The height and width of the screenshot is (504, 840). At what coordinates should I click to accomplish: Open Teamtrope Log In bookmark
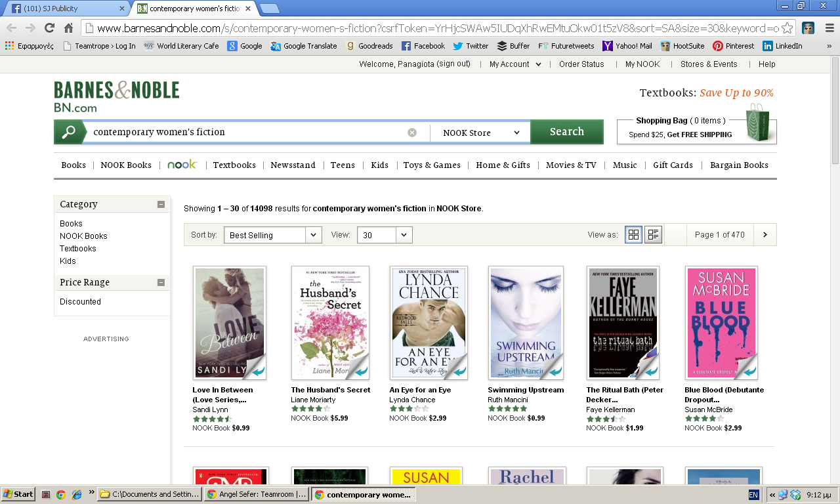(100, 46)
